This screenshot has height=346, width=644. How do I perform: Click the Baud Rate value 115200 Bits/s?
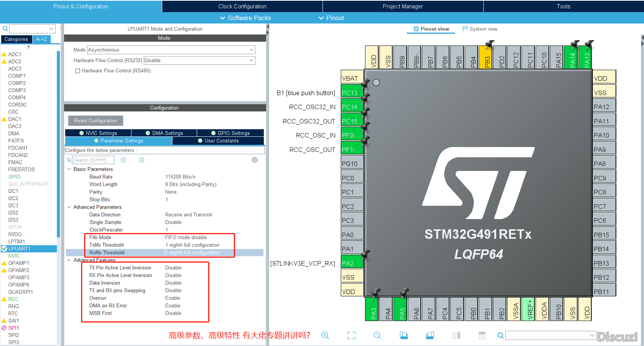[x=180, y=177]
